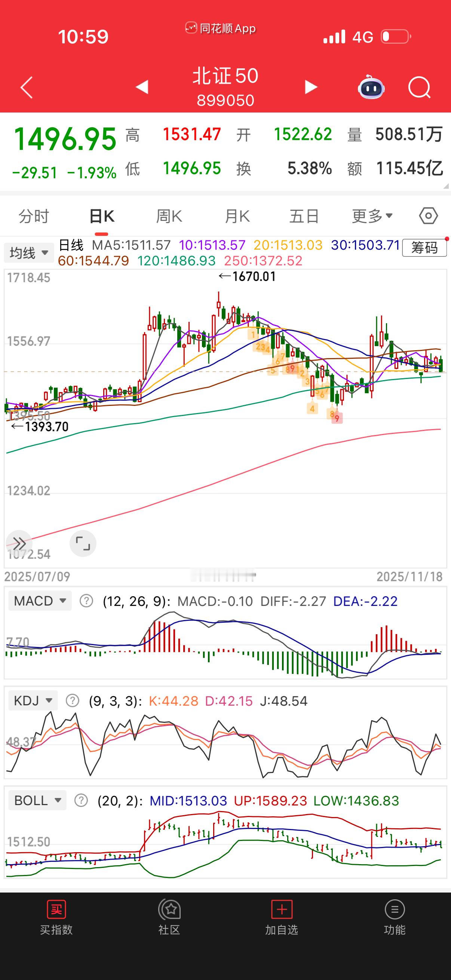Switch to the 五日 tab

(x=304, y=216)
